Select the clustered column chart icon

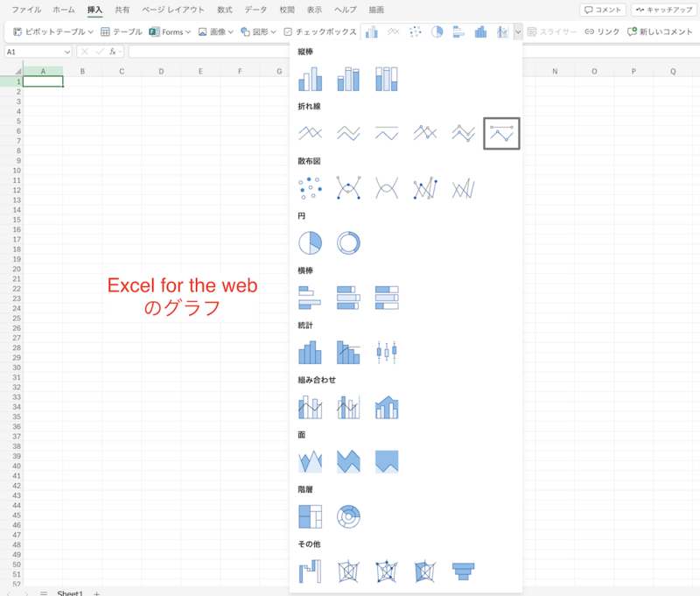click(310, 78)
